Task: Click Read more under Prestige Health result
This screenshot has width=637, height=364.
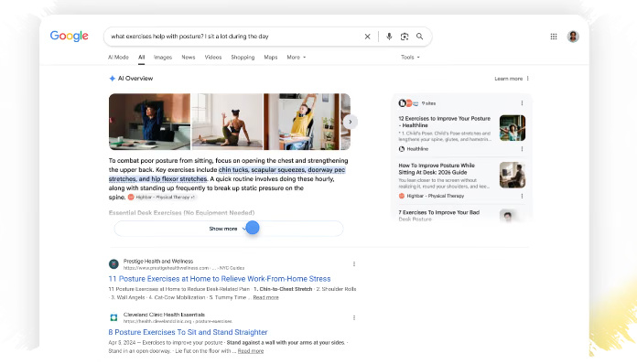Action: 265,297
